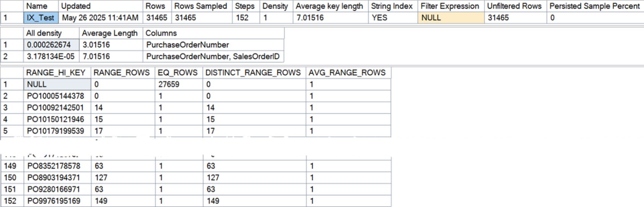Click the Persisted Sample Percent header
This screenshot has height=207, width=644.
tap(595, 6)
